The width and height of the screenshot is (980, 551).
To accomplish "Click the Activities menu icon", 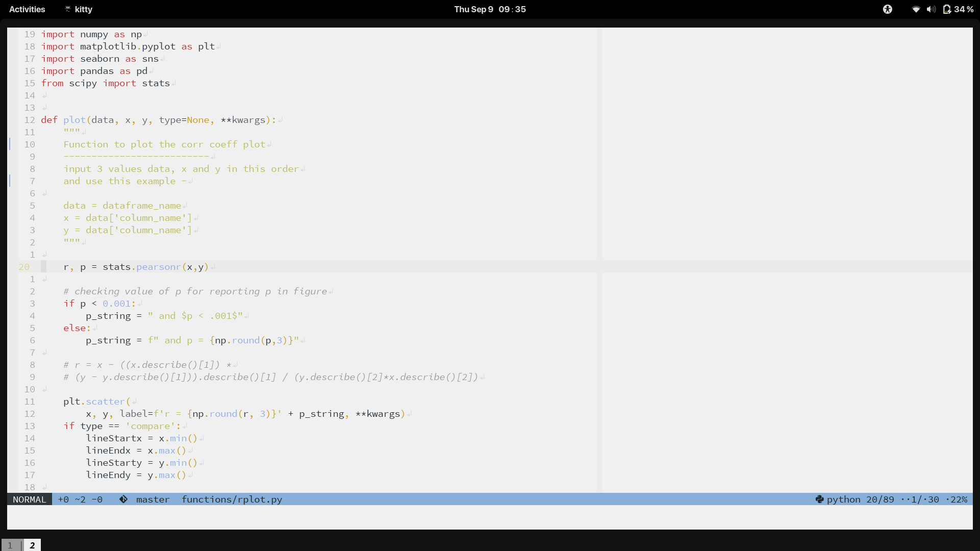I will click(x=27, y=9).
